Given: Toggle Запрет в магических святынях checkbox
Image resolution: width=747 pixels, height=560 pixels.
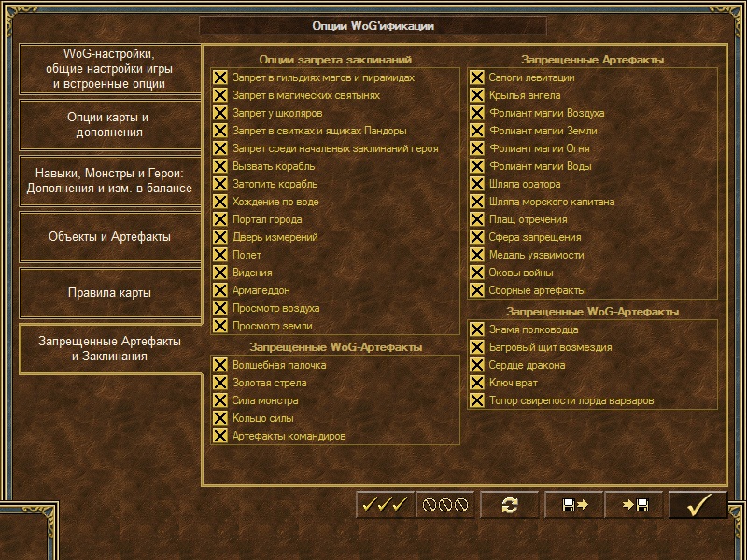Looking at the screenshot, I should pos(220,95).
